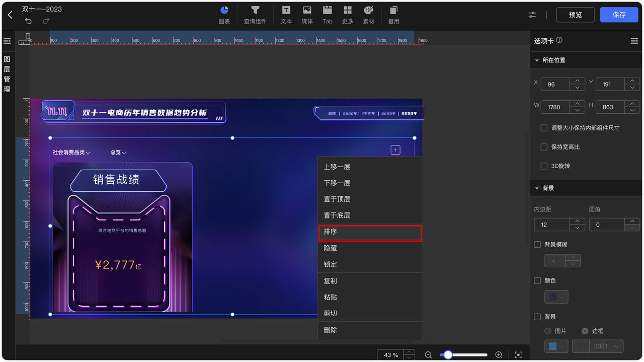Add a Tab component from the toolbar
Screen dimensions: 644x362
[x=327, y=15]
